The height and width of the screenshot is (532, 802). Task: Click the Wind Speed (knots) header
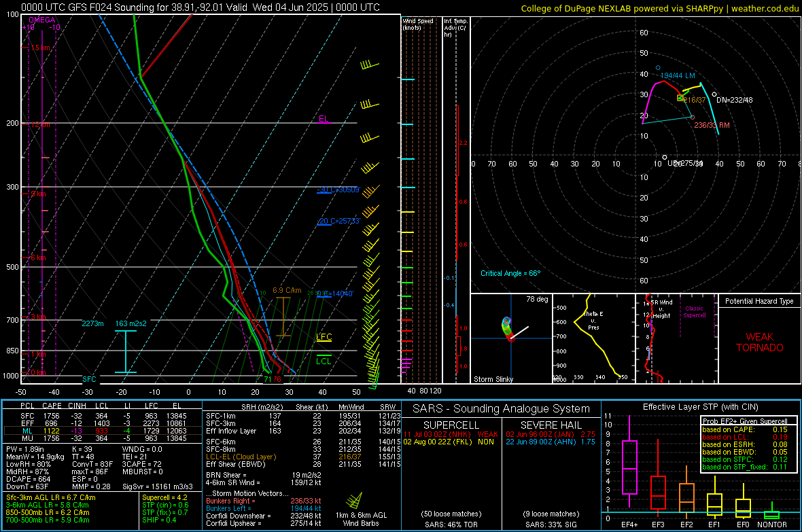[418, 24]
